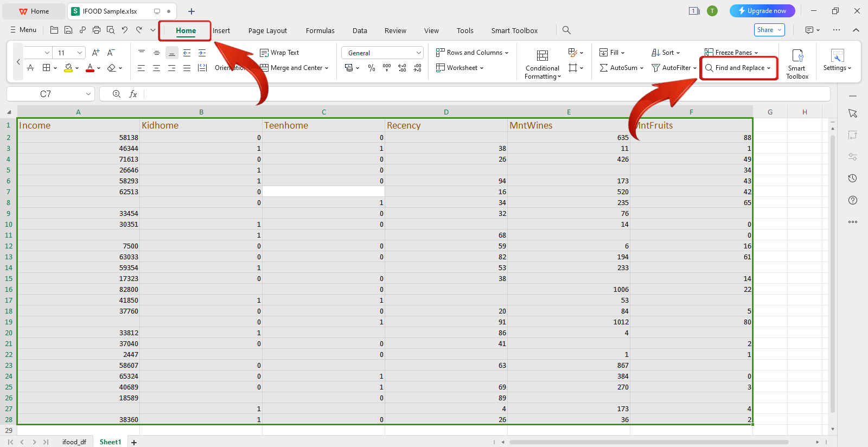Open the Page Layout tab
The width and height of the screenshot is (868, 447).
coord(267,31)
